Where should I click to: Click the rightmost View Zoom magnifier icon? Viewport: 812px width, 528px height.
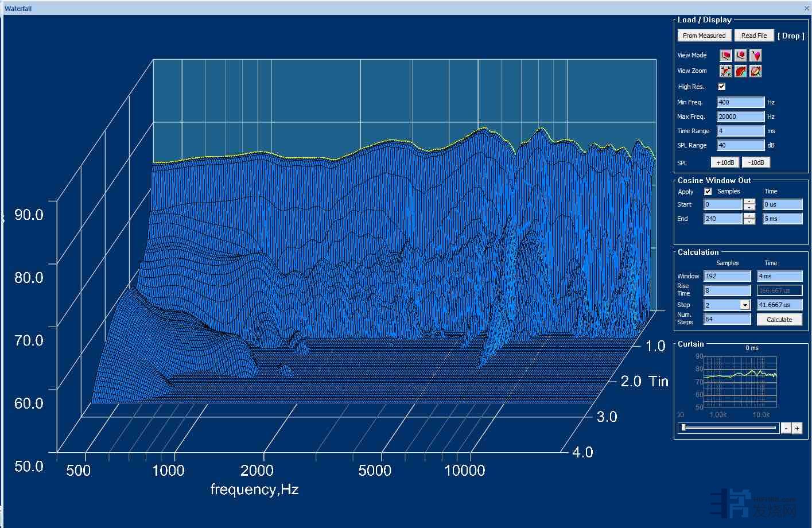pos(756,71)
